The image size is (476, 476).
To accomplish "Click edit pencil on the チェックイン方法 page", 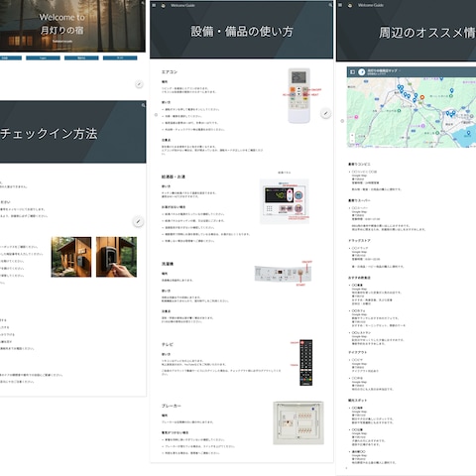I will [x=138, y=221].
